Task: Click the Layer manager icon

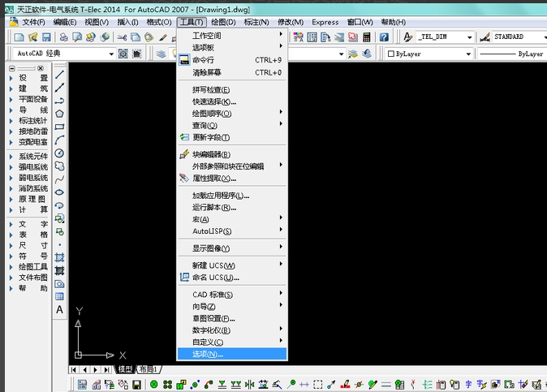Action: [x=161, y=54]
